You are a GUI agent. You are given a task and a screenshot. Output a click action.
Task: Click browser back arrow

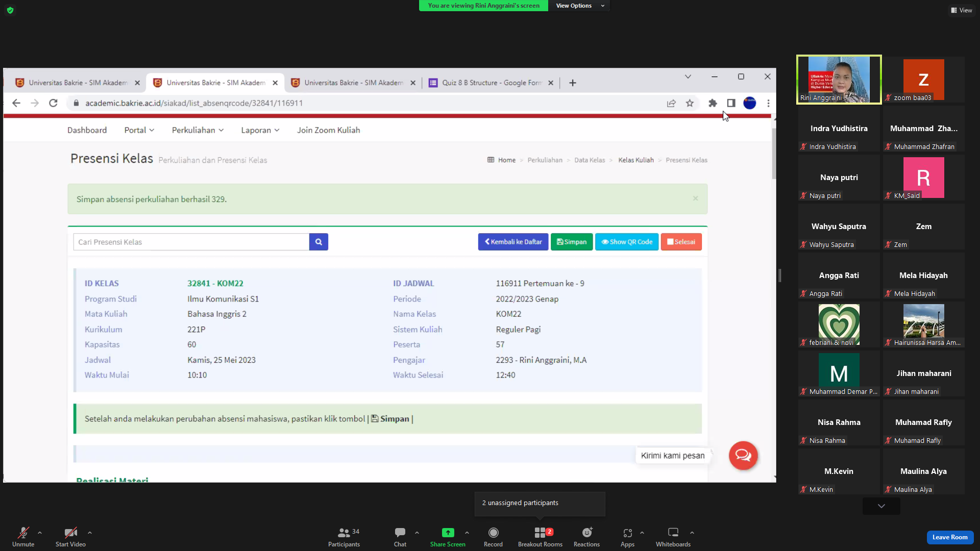point(16,103)
